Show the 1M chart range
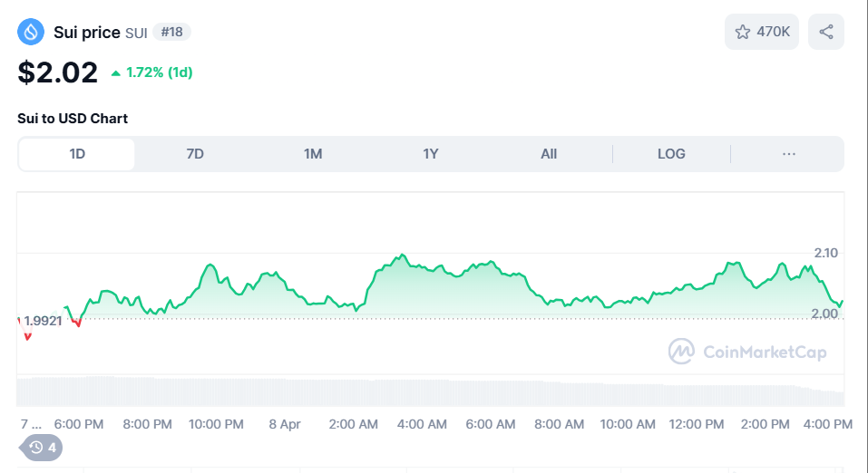This screenshot has height=473, width=868. point(313,154)
